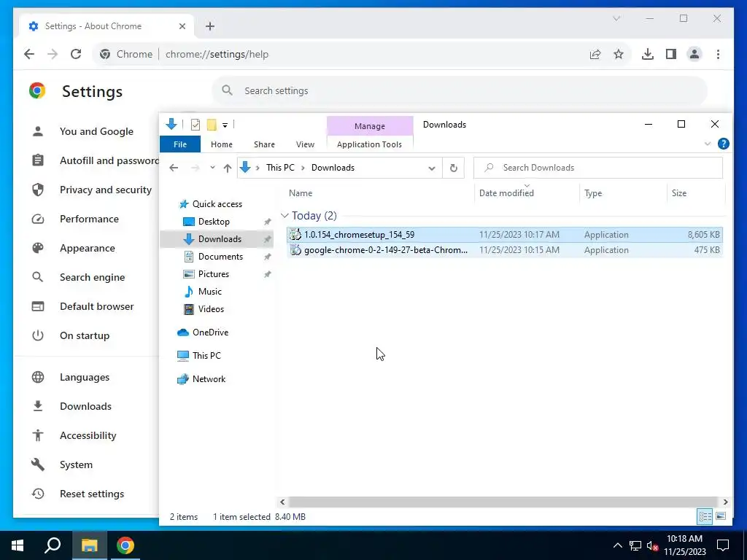Open the Share ribbon tab

(264, 144)
